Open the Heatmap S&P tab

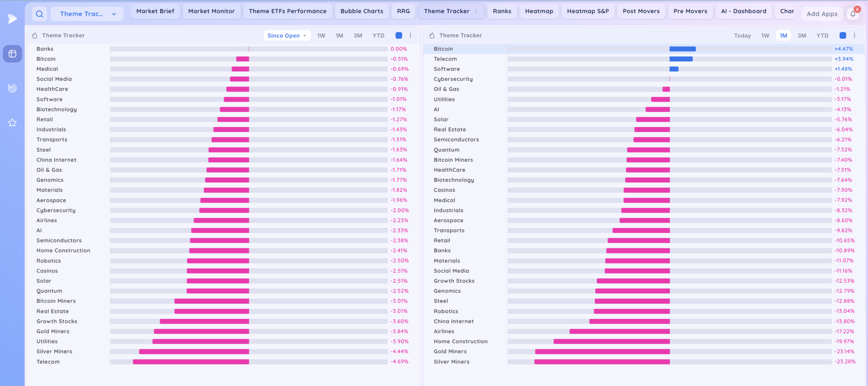click(x=588, y=11)
